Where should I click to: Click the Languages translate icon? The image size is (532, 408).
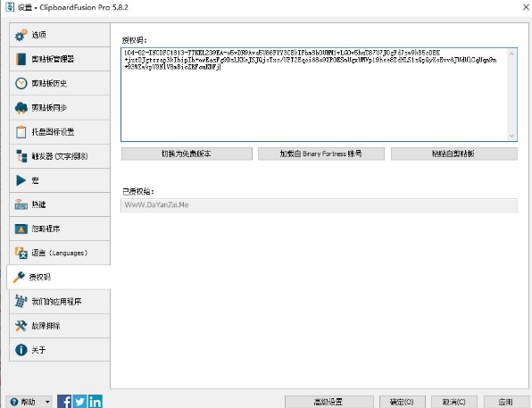(21, 253)
